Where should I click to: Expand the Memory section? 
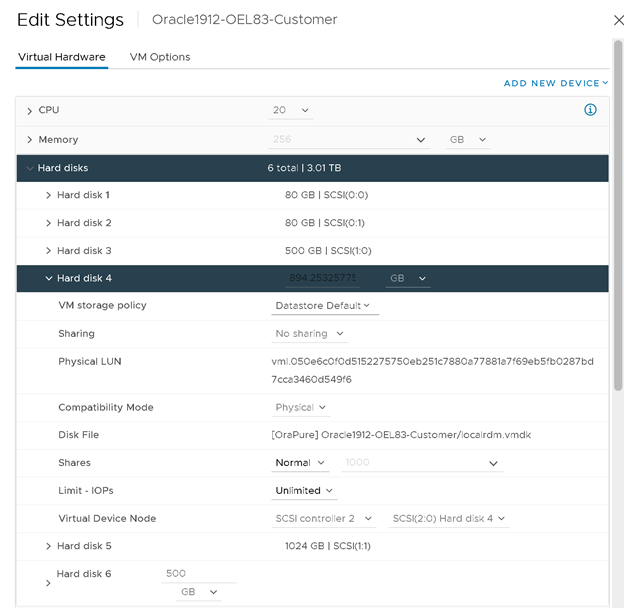click(30, 140)
